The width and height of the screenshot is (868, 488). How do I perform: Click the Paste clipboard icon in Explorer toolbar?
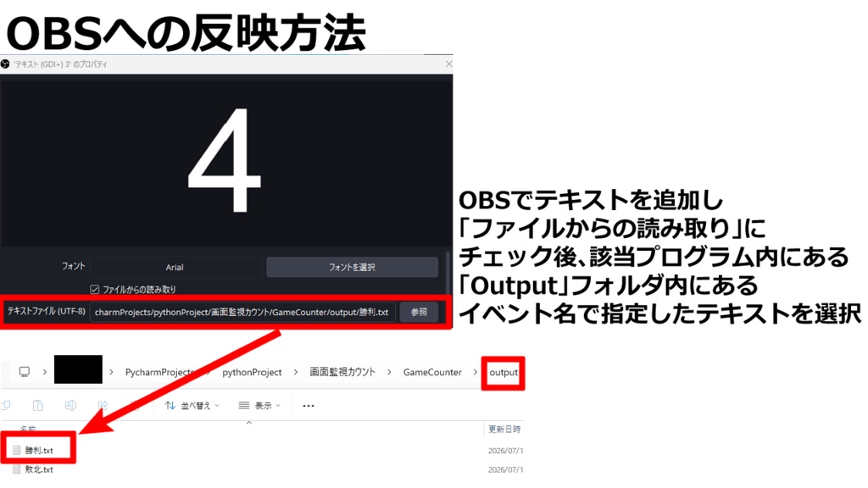click(37, 406)
